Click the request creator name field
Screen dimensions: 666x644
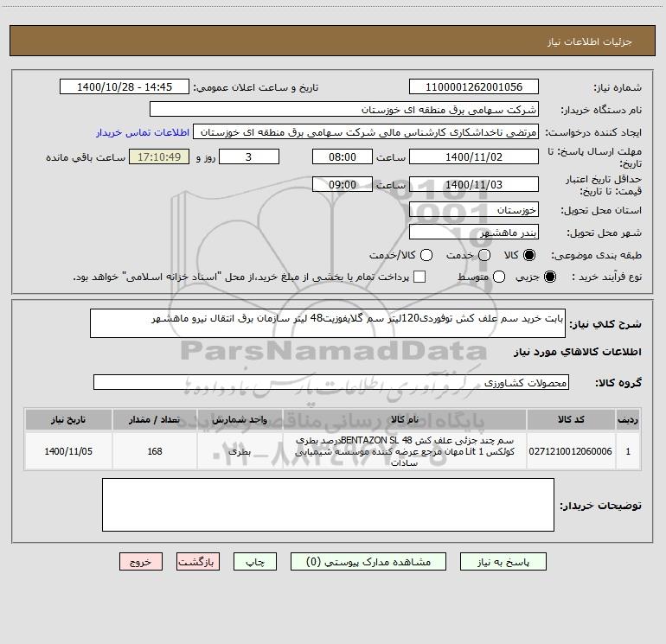366,132
